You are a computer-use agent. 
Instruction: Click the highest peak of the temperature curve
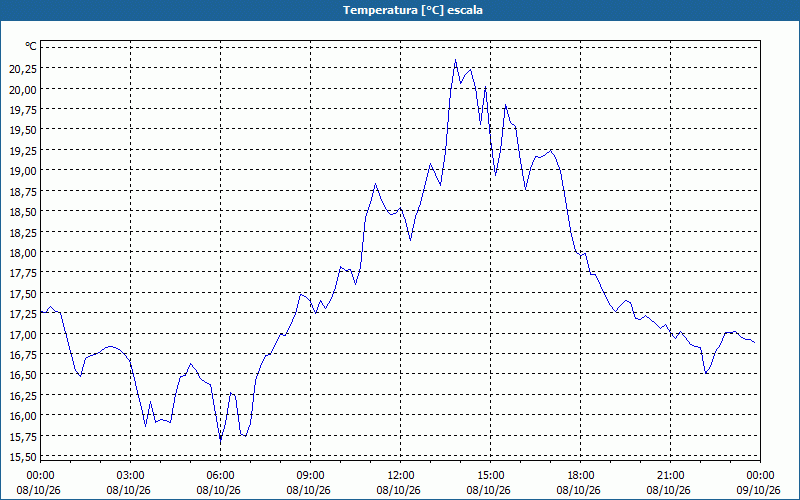[456, 60]
